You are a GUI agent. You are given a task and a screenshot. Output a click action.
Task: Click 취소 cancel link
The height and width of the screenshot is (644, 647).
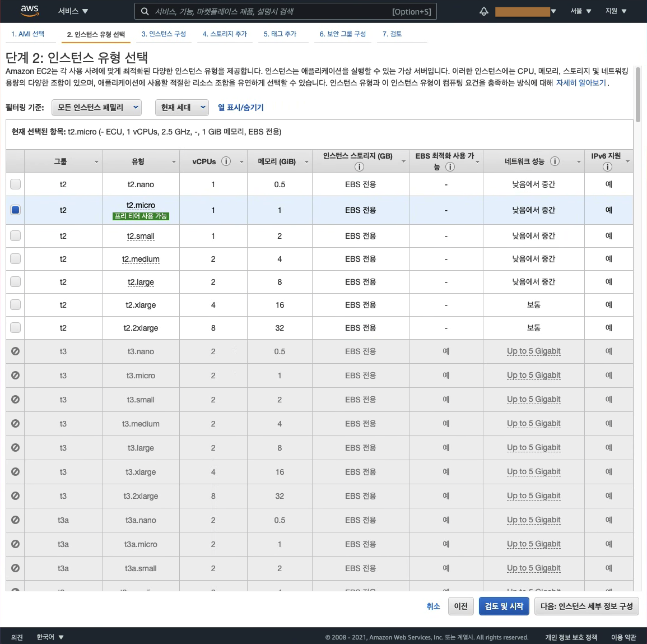[x=433, y=606]
